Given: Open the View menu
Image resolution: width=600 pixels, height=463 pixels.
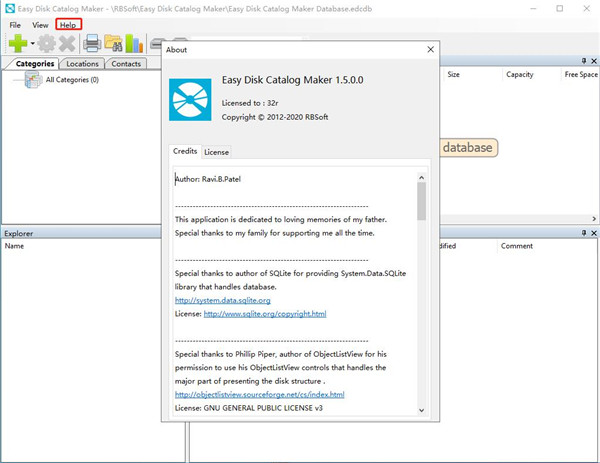Looking at the screenshot, I should [x=40, y=24].
